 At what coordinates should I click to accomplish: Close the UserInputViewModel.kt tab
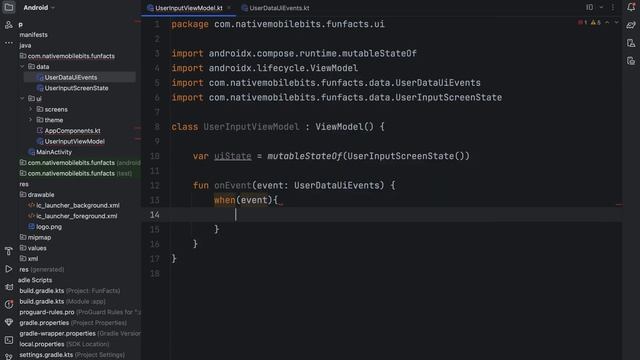point(229,8)
